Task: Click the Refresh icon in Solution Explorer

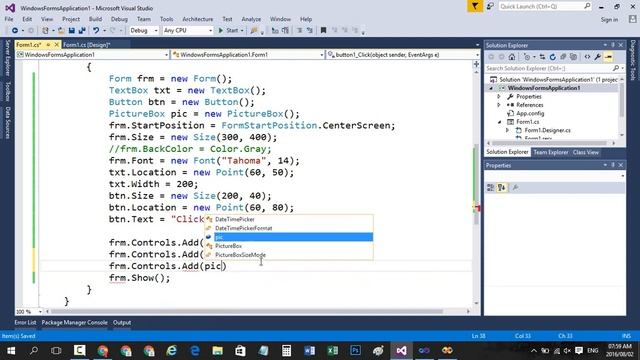Action: coord(553,57)
